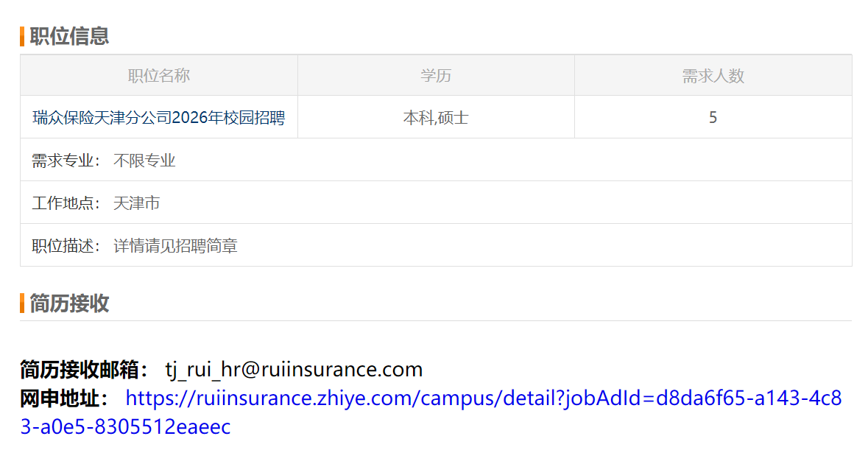
Task: Click the 工作地点 label
Action: pyautogui.click(x=66, y=203)
